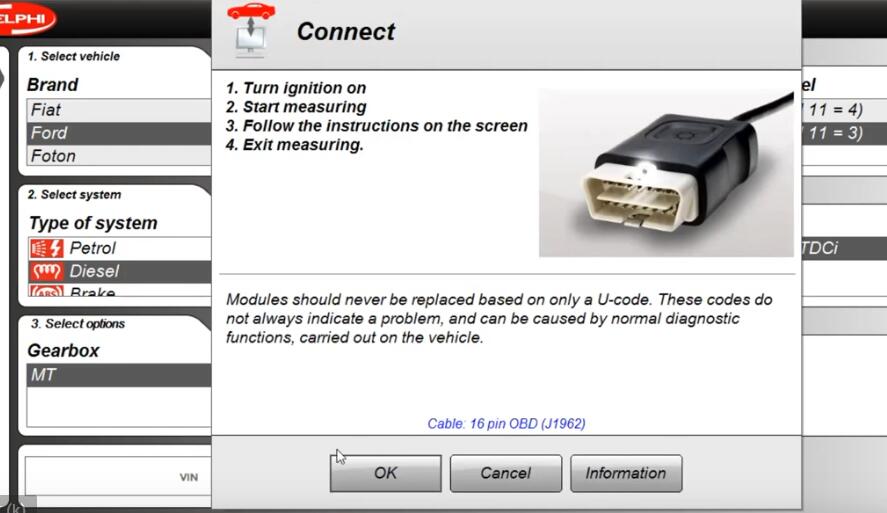Click the Brake ABS icon
The width and height of the screenshot is (887, 513).
46,291
